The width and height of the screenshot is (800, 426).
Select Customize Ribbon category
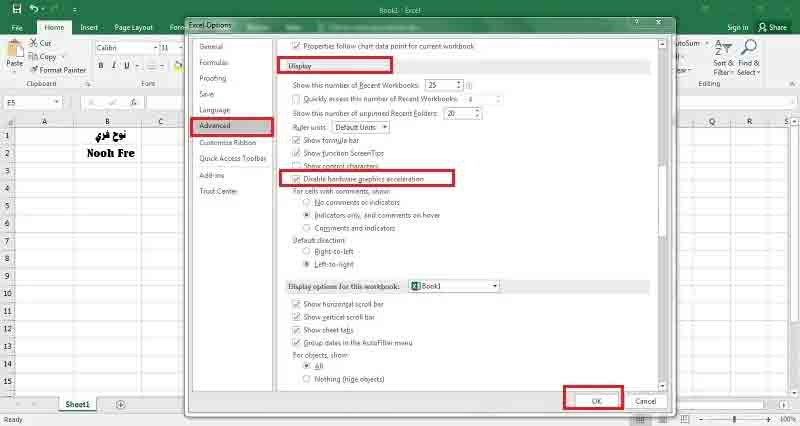(x=228, y=143)
